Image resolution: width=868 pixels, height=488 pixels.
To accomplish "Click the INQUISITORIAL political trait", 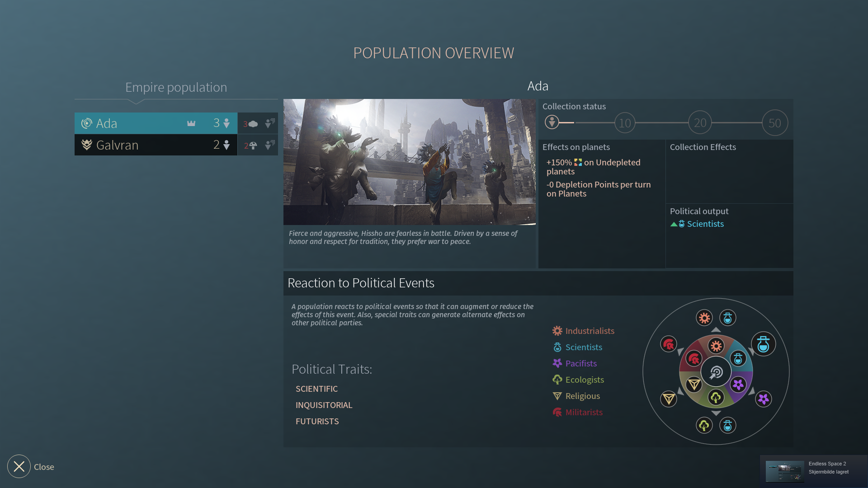I will [324, 405].
